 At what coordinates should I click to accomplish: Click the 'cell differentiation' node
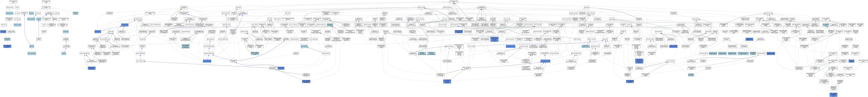click(x=138, y=19)
